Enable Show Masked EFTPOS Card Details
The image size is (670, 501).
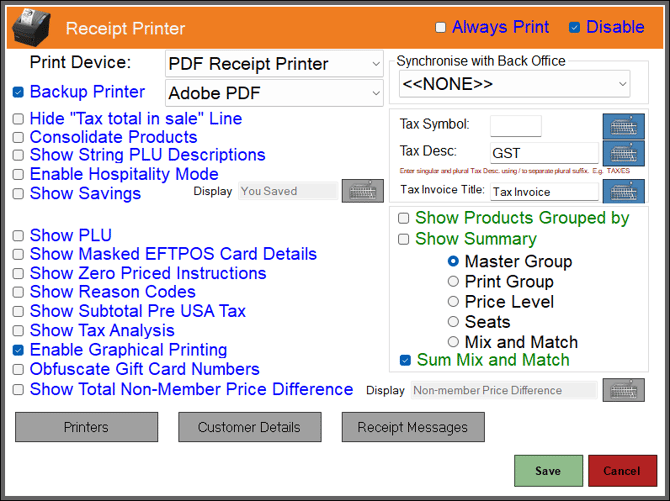coord(18,254)
